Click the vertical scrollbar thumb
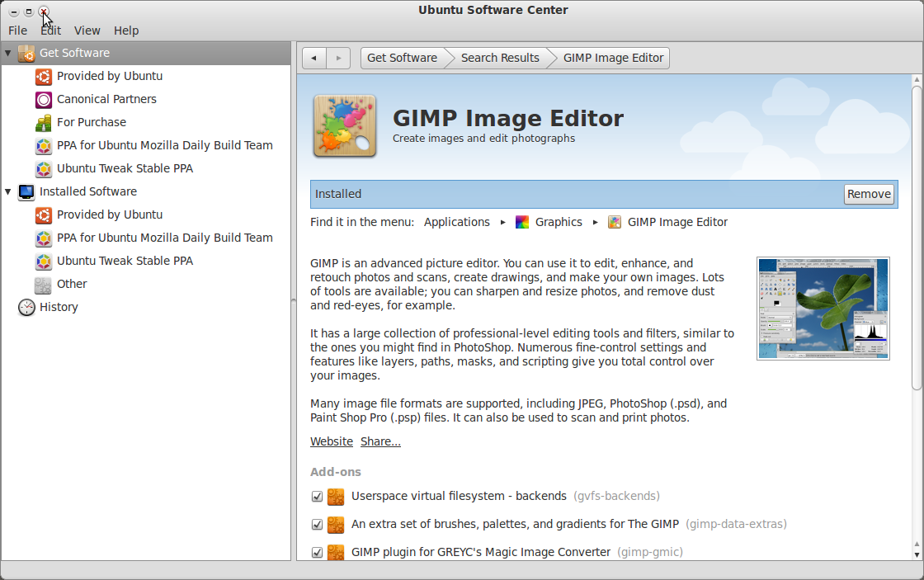Image resolution: width=924 pixels, height=580 pixels. click(x=917, y=238)
